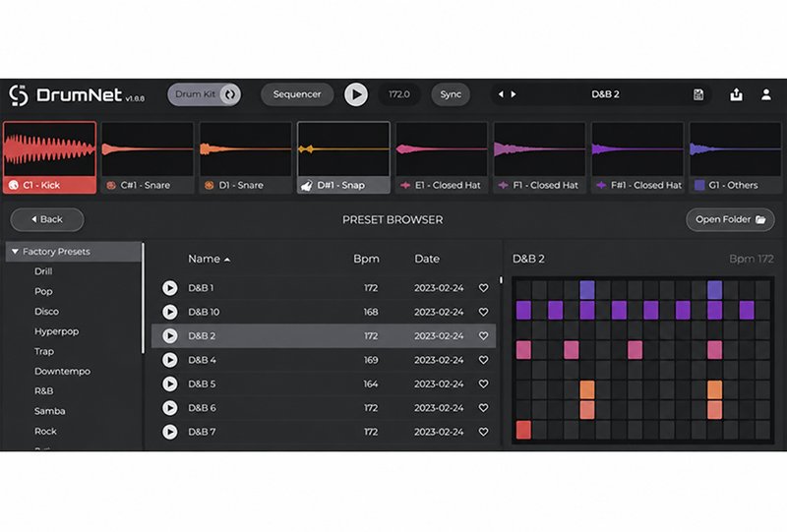Favorite the D&B 10 preset heart
Screen dimensions: 787x532
(483, 312)
